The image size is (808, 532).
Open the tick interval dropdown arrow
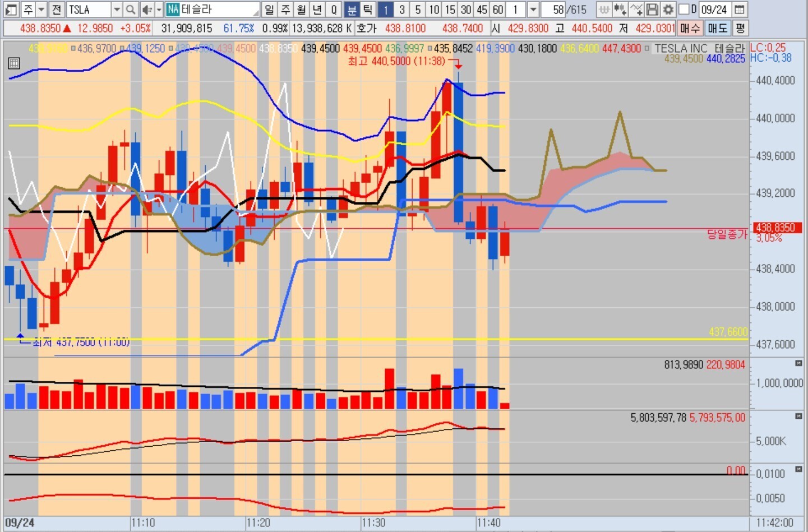[x=533, y=10]
